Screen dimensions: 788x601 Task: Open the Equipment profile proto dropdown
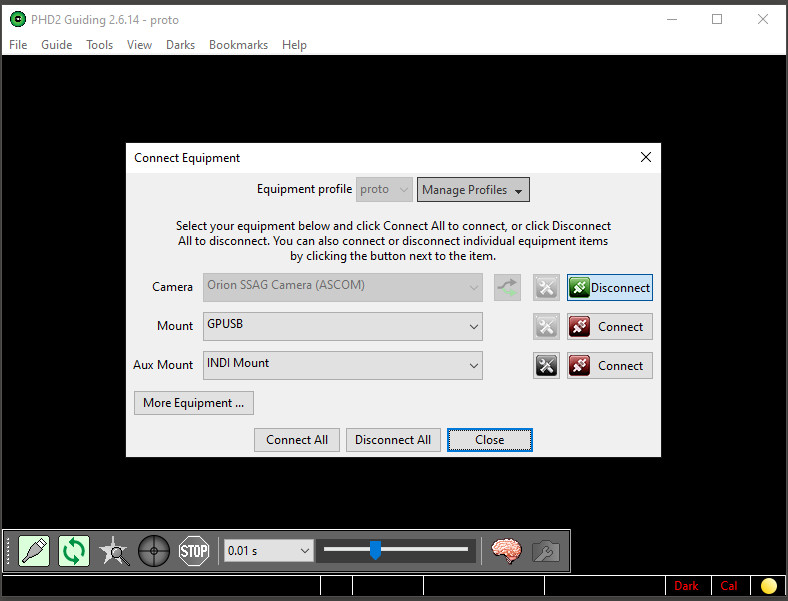(x=384, y=189)
